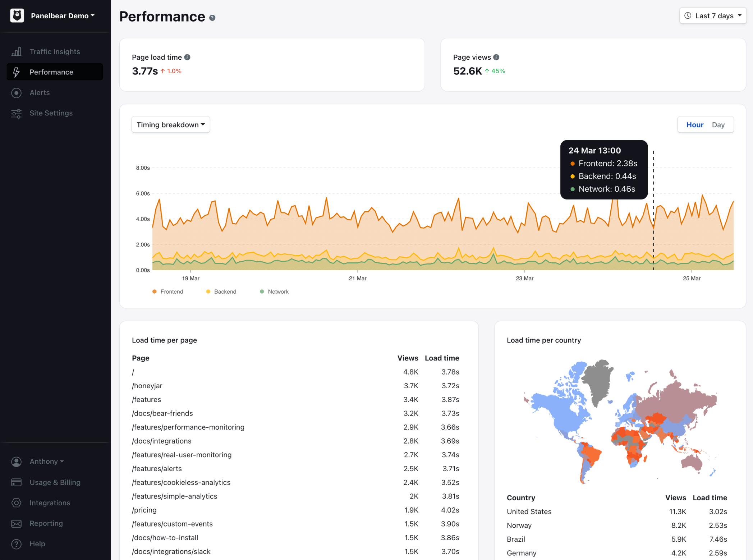The width and height of the screenshot is (753, 560).
Task: Click the help icon beside Performance title
Action: [x=212, y=18]
